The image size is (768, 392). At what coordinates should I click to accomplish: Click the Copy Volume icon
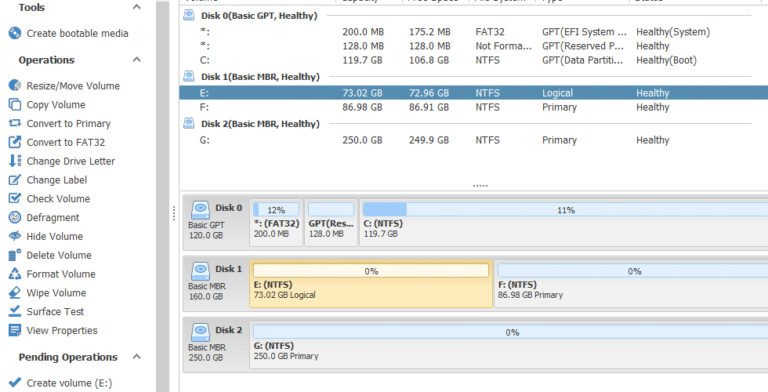[15, 104]
